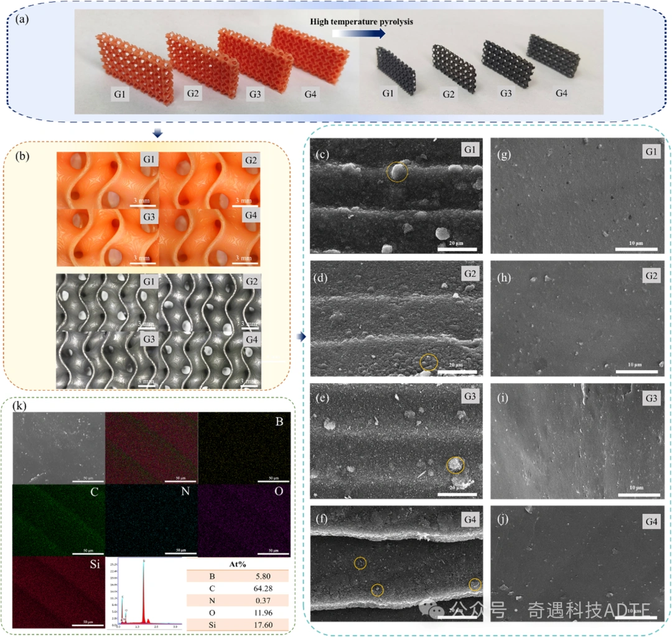672x637 pixels.
Task: Open the gray G2 micrograph in panel (b)
Action: [210, 302]
